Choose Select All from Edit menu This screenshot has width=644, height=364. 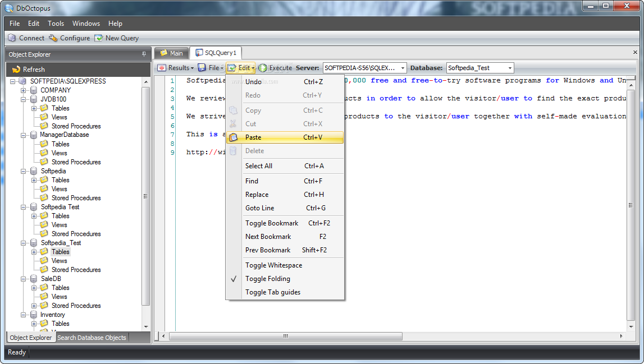[285, 166]
